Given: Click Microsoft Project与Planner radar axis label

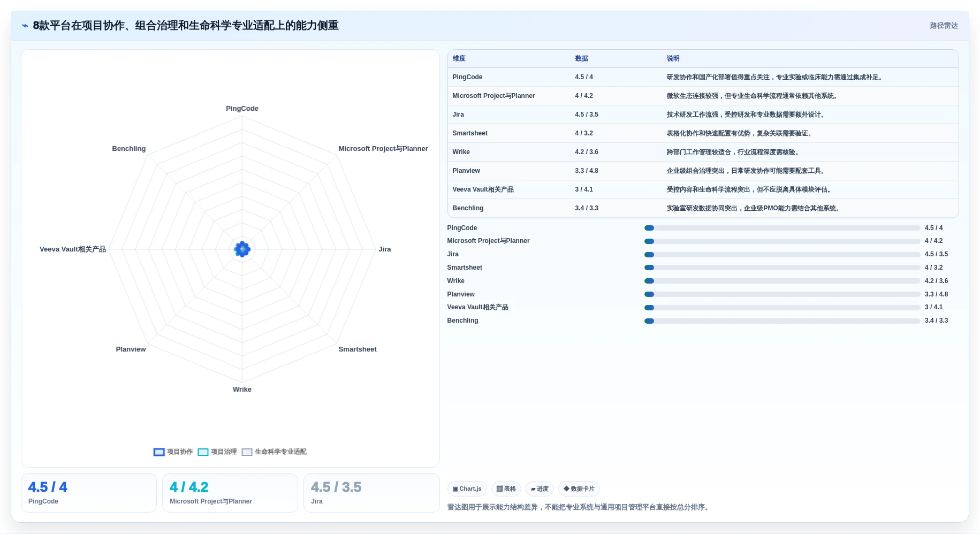Looking at the screenshot, I should 383,149.
